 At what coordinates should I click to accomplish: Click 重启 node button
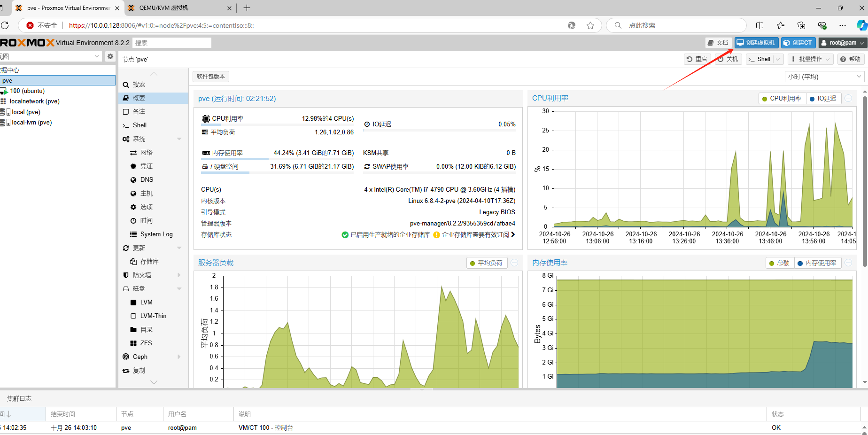coord(697,59)
